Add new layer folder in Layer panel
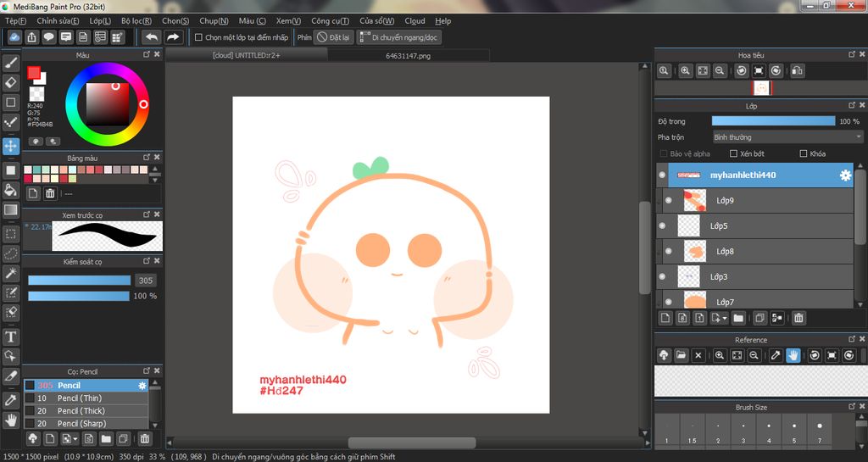 pyautogui.click(x=738, y=318)
